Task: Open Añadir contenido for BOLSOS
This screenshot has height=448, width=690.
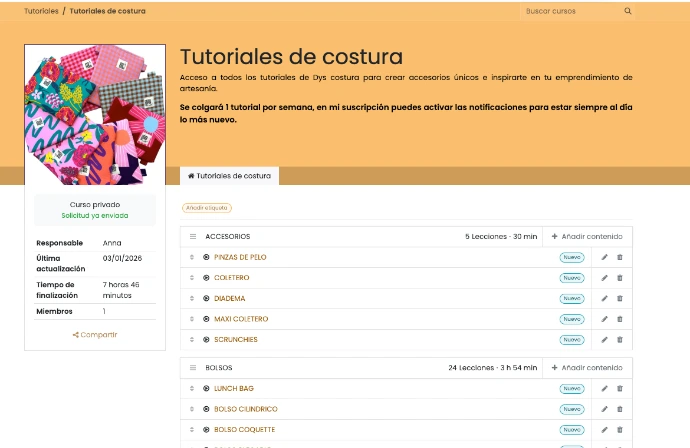Action: tap(586, 368)
